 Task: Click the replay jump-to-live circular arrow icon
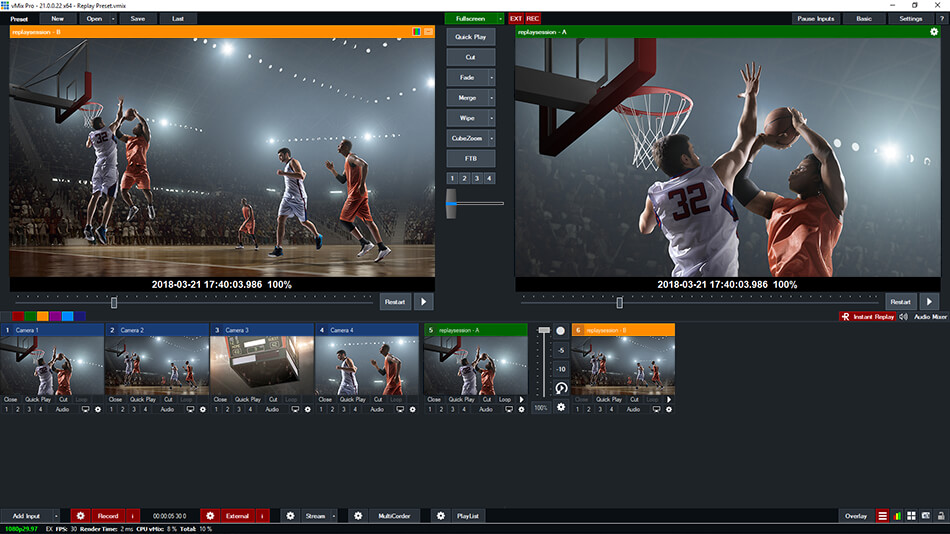pyautogui.click(x=561, y=388)
